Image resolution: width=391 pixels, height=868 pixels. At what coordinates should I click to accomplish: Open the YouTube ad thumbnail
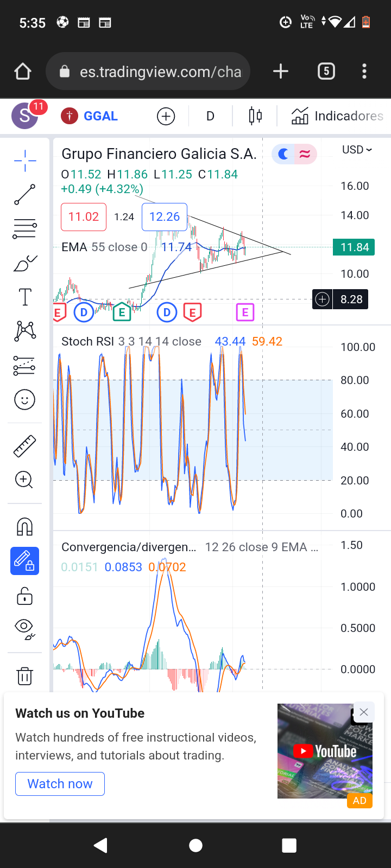pyautogui.click(x=325, y=751)
